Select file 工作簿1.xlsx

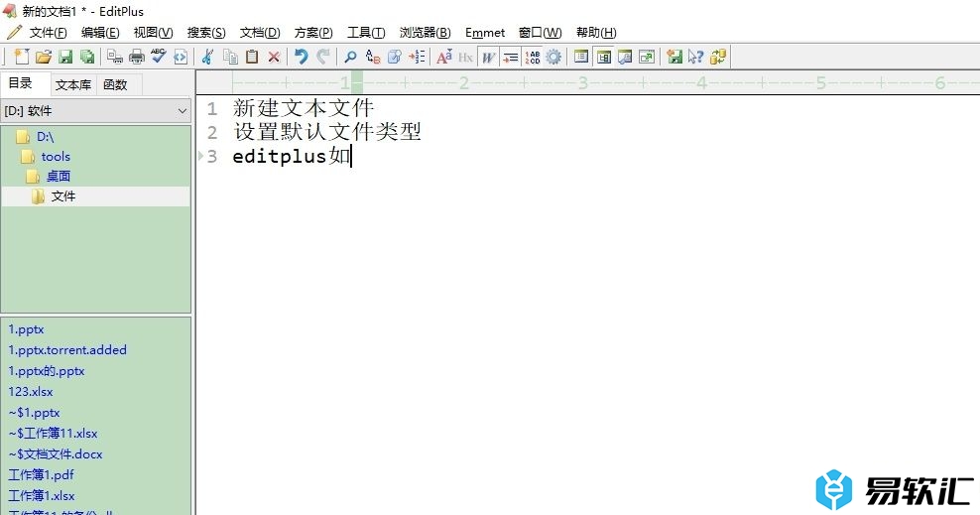tap(42, 495)
